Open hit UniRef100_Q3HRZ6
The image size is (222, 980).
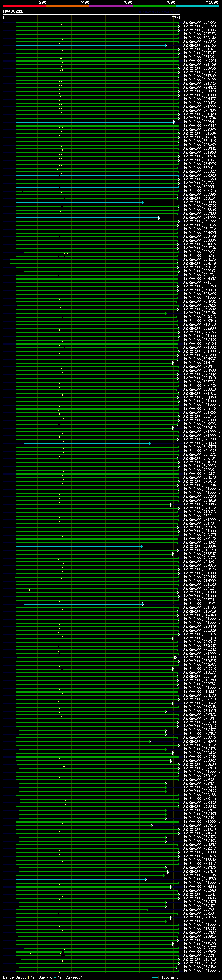(199, 164)
